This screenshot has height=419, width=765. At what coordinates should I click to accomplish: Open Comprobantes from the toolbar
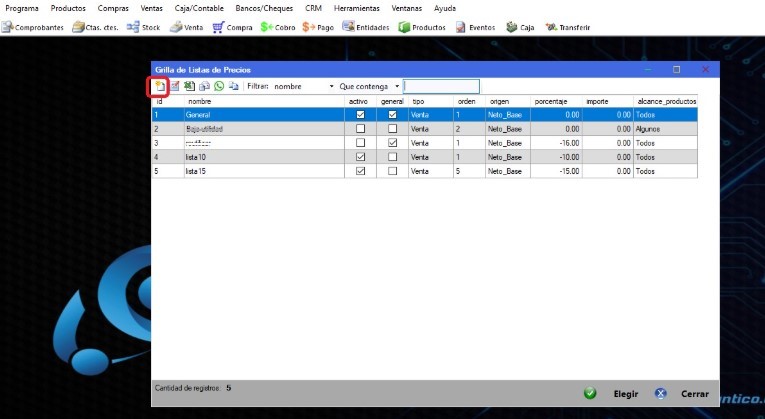click(x=33, y=27)
